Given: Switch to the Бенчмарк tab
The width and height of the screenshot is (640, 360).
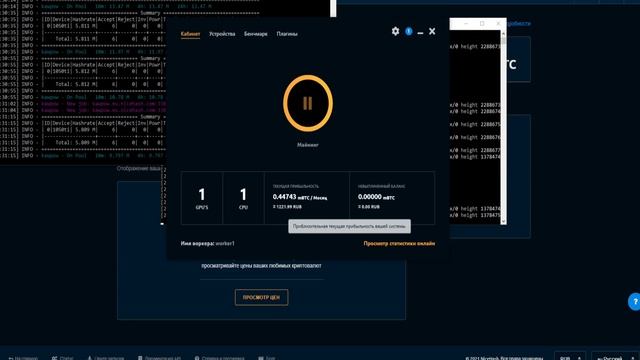Looking at the screenshot, I should [256, 34].
